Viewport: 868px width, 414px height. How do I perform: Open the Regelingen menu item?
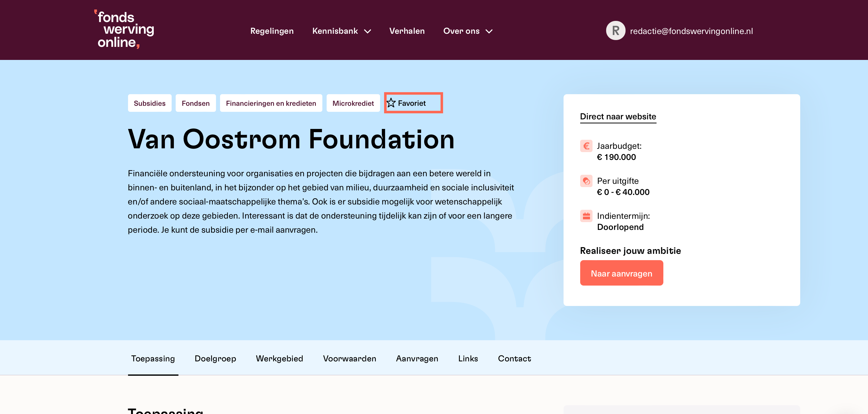point(272,31)
